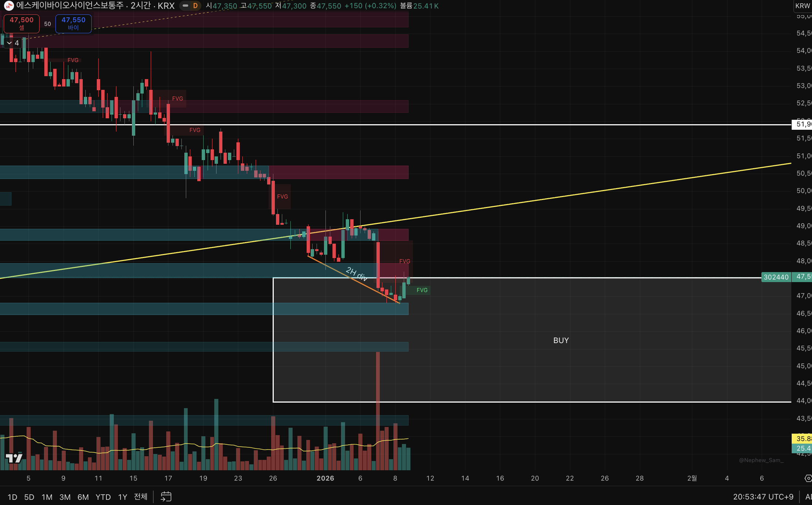Click the SK symbol logo icon

pyautogui.click(x=8, y=6)
